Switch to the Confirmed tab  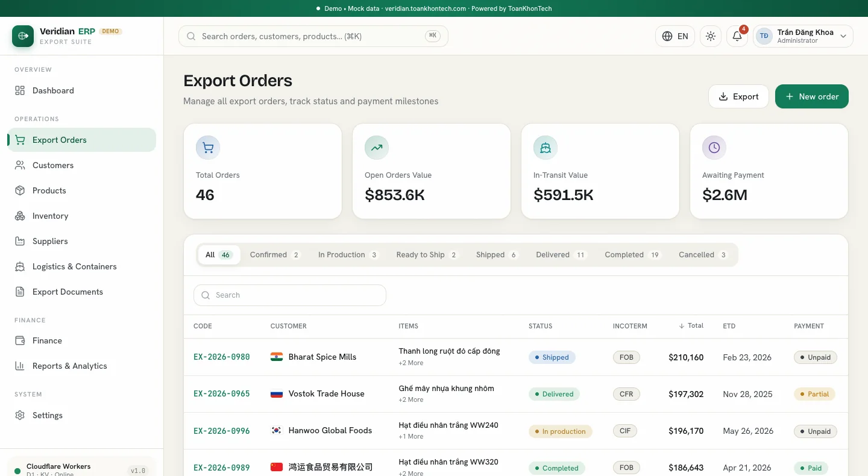point(275,255)
